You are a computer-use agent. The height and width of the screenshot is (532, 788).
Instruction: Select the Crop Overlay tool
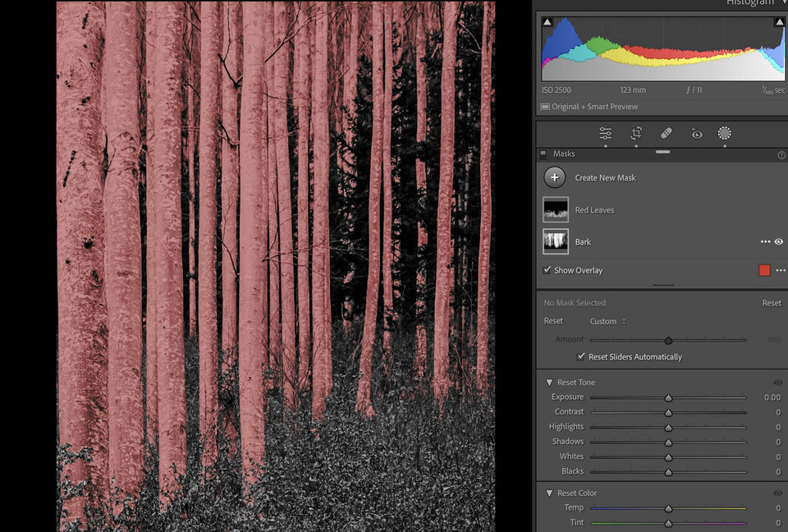click(636, 133)
